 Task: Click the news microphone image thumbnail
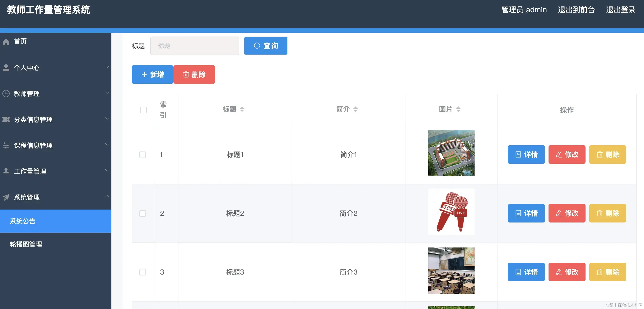point(451,212)
